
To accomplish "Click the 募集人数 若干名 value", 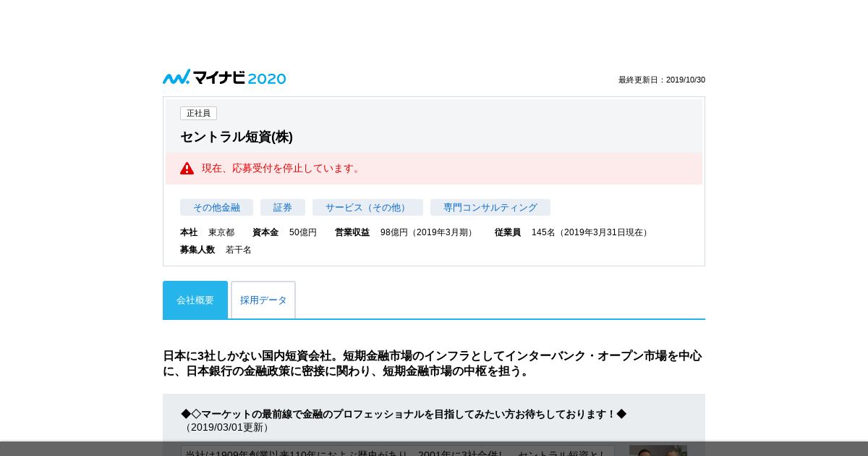I will click(239, 250).
